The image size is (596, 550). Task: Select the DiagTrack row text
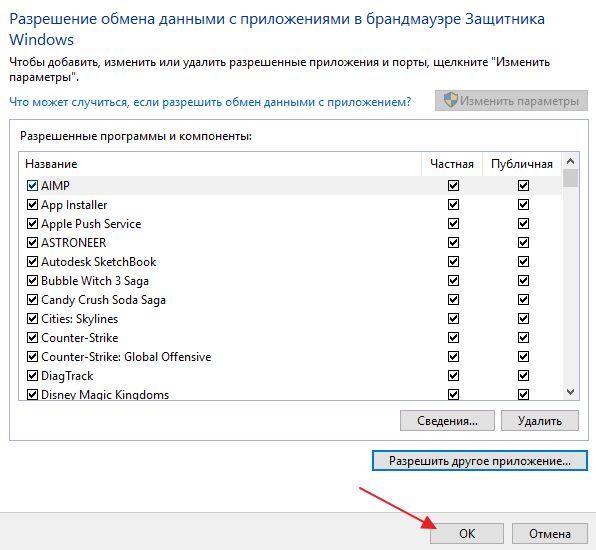pos(67,376)
